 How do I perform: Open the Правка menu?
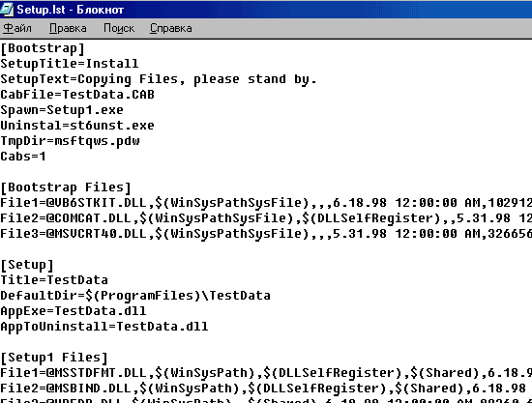coord(68,28)
